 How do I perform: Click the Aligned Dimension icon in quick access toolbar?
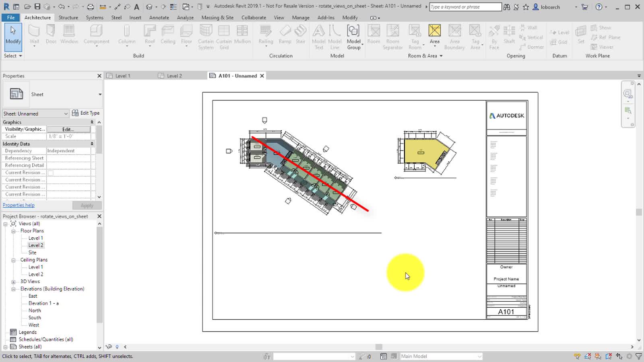(117, 7)
